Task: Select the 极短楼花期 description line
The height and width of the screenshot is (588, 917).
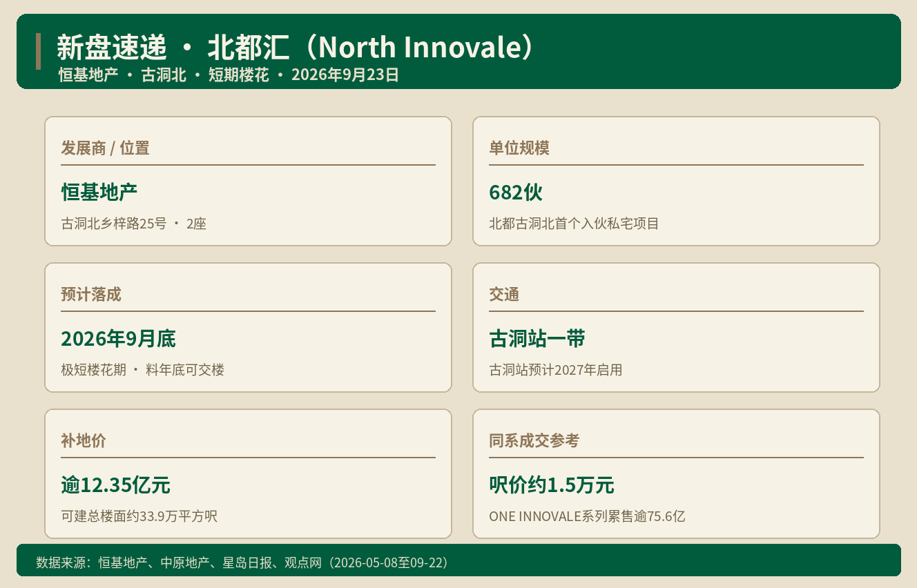Action: [142, 370]
